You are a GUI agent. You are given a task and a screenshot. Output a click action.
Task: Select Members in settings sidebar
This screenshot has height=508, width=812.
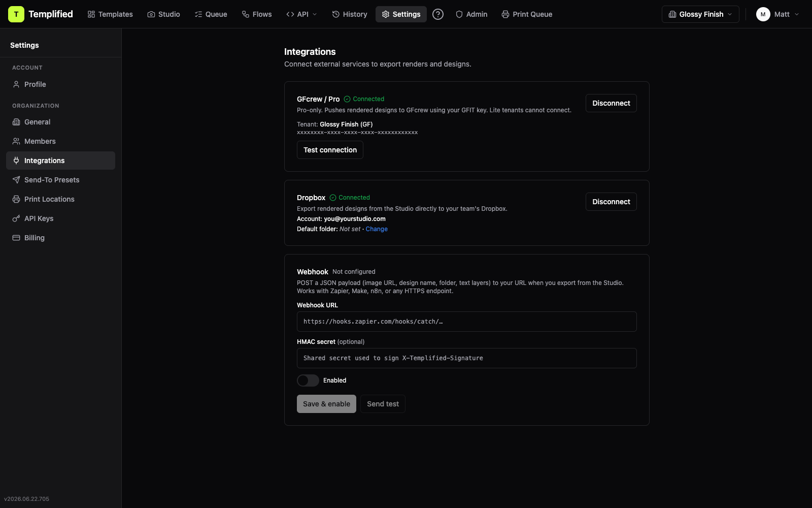click(x=60, y=141)
